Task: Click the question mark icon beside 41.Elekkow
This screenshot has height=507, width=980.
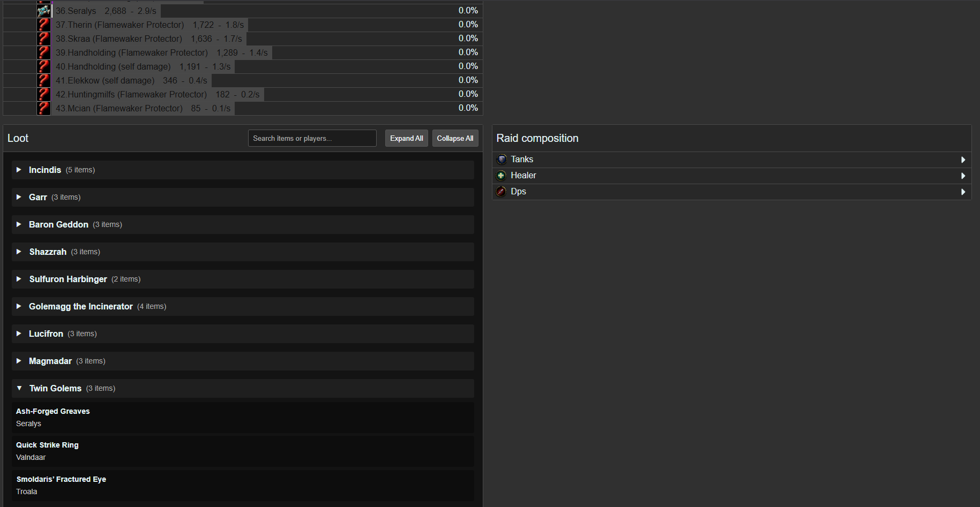Action: [x=44, y=80]
